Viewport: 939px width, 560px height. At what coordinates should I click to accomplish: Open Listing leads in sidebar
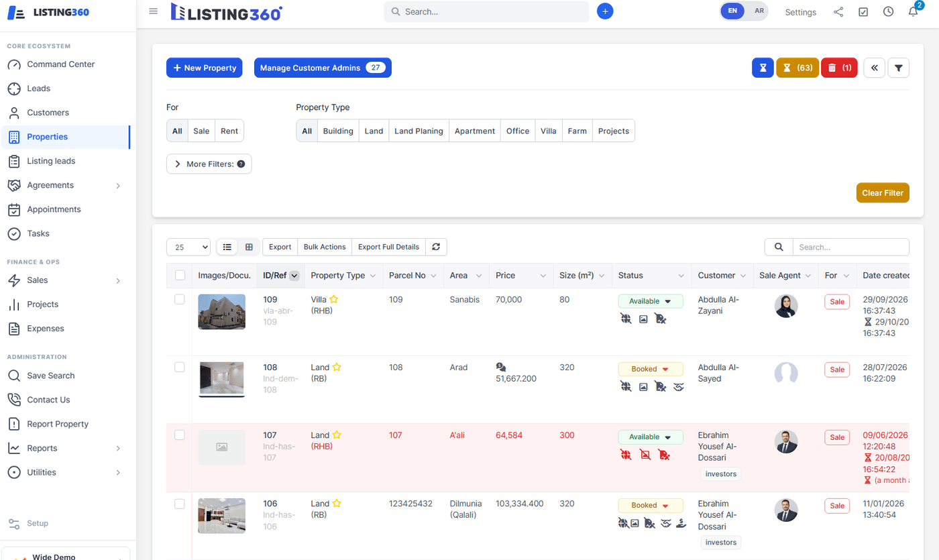(65, 161)
